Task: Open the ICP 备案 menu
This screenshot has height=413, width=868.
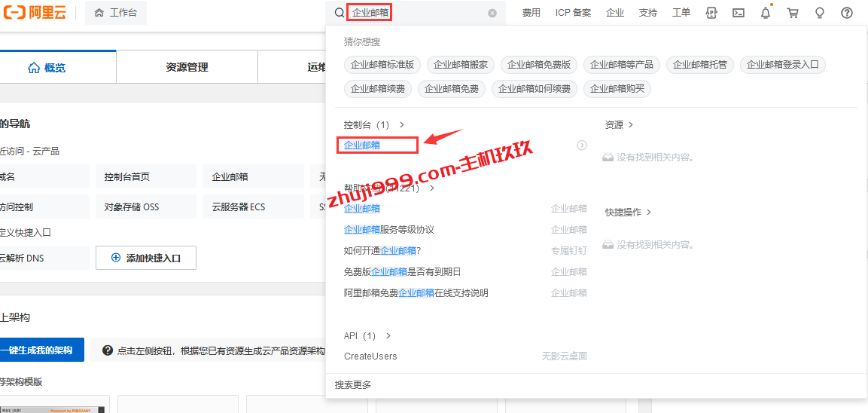Action: click(573, 13)
